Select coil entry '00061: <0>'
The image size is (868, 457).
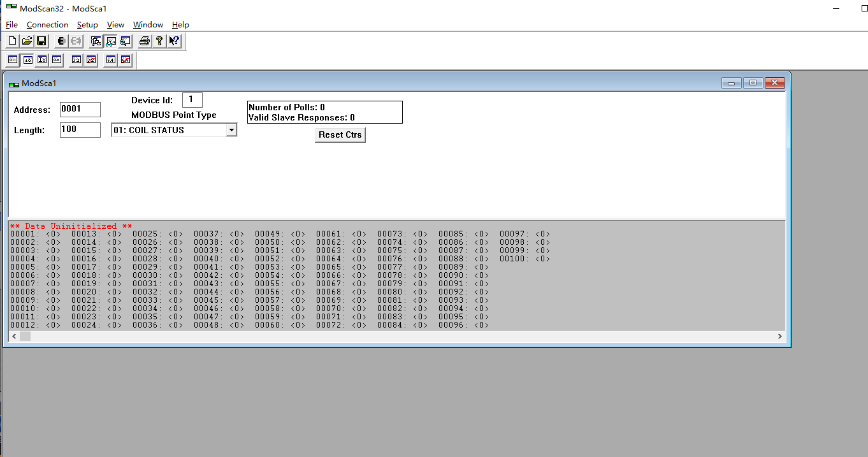click(x=341, y=234)
